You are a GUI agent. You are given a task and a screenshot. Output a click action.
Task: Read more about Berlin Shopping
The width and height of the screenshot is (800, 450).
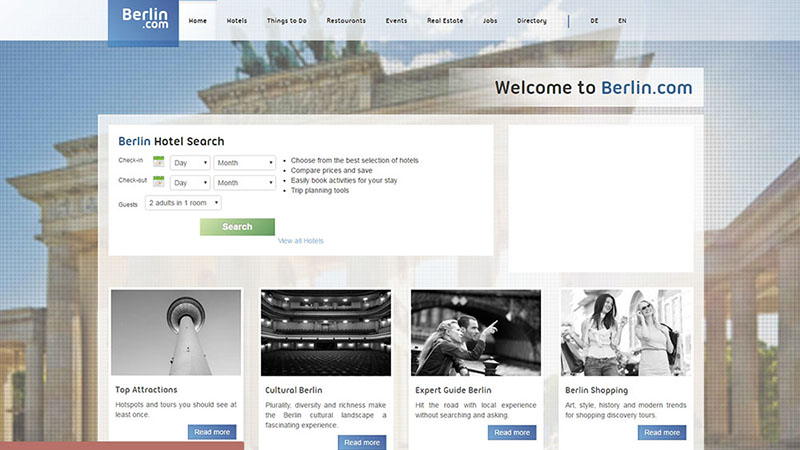point(662,432)
